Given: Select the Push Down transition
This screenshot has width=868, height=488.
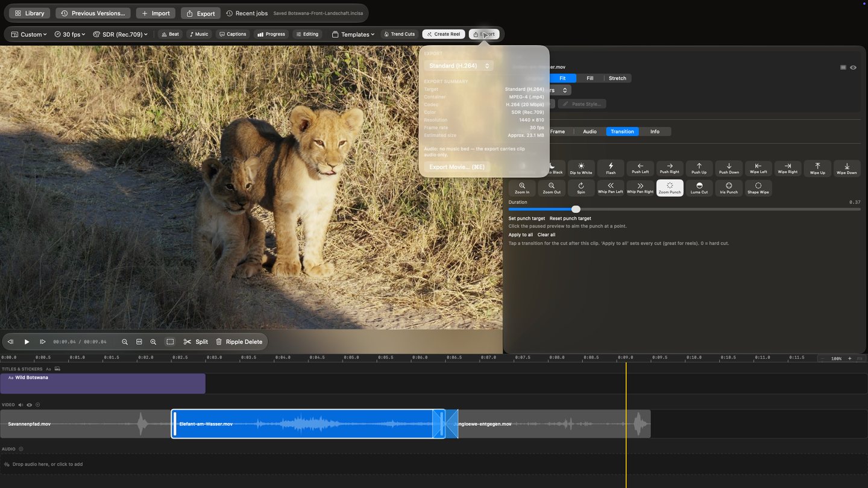Looking at the screenshot, I should point(729,168).
